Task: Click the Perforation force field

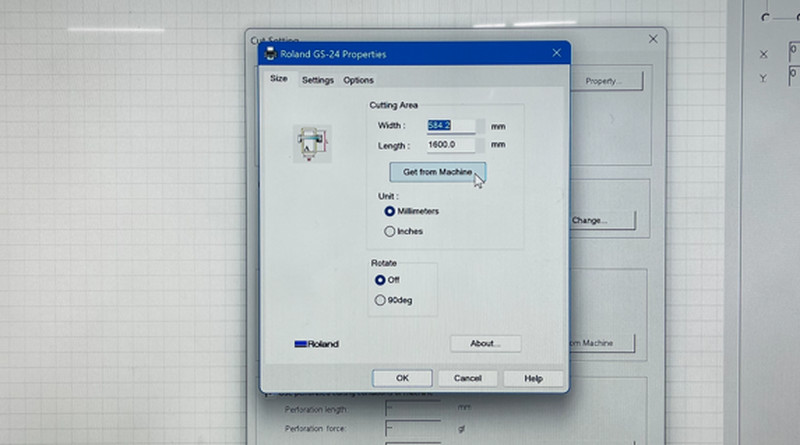Action: 413,429
